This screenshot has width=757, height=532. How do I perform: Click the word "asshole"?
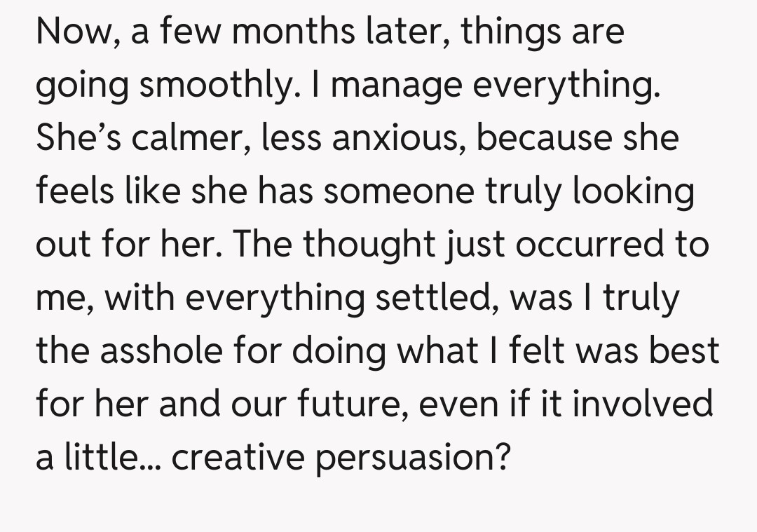(x=179, y=349)
